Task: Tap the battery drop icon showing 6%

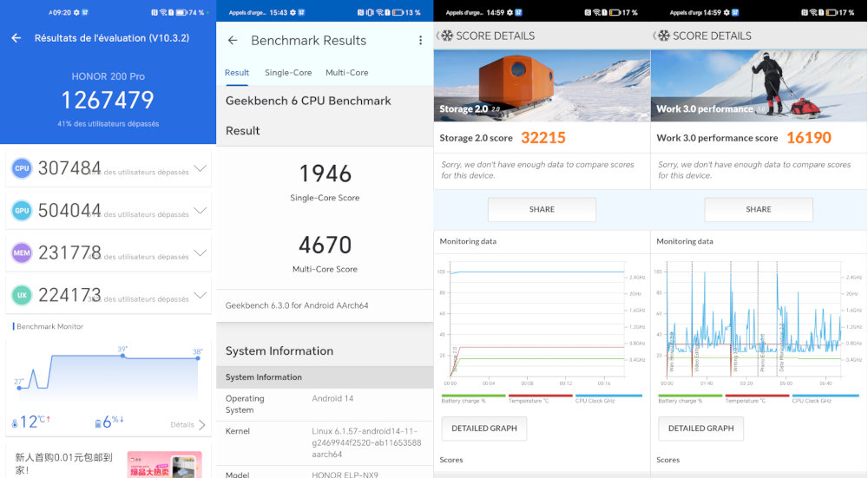Action: click(98, 423)
